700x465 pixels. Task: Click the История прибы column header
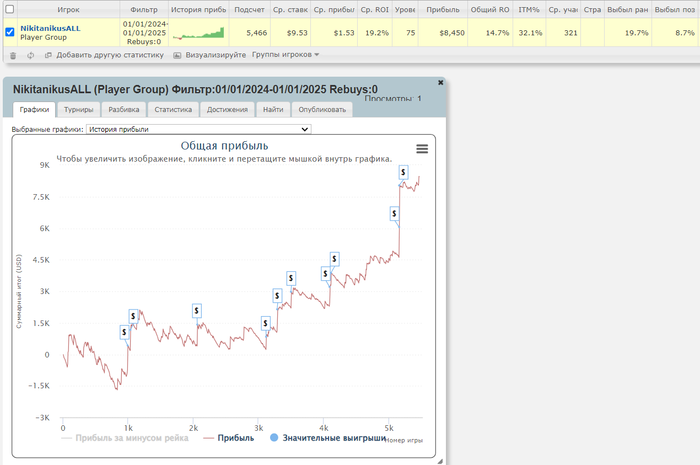199,9
